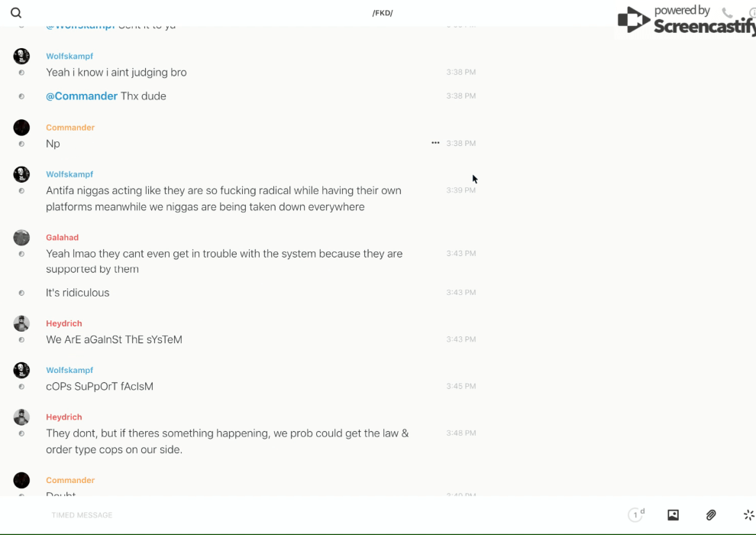Click the @Commander mention link
The image size is (756, 535).
[82, 96]
